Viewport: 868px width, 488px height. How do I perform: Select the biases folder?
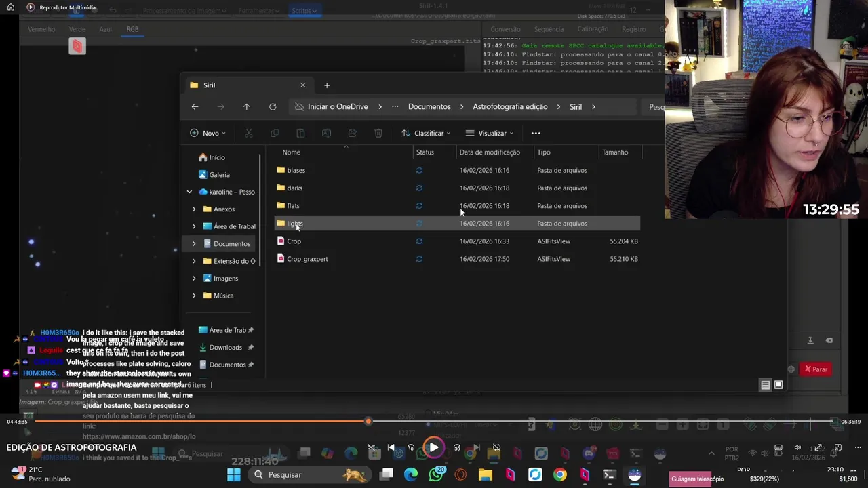(296, 171)
